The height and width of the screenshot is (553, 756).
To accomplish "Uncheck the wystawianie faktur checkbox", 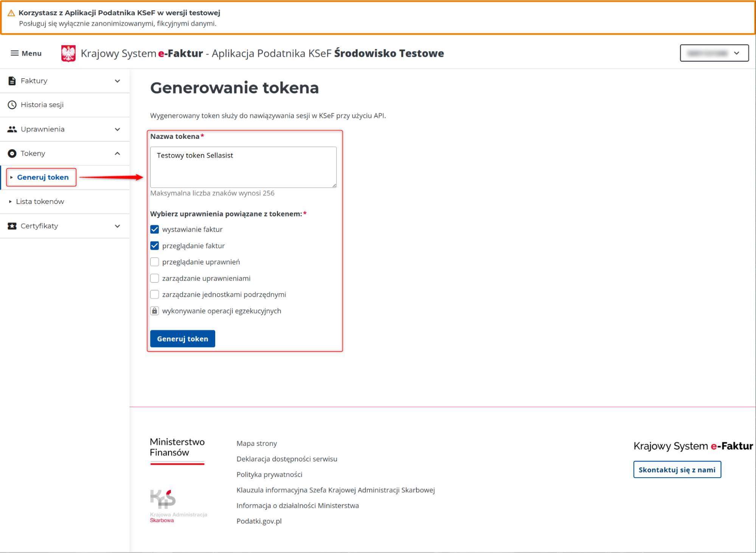I will (x=155, y=229).
